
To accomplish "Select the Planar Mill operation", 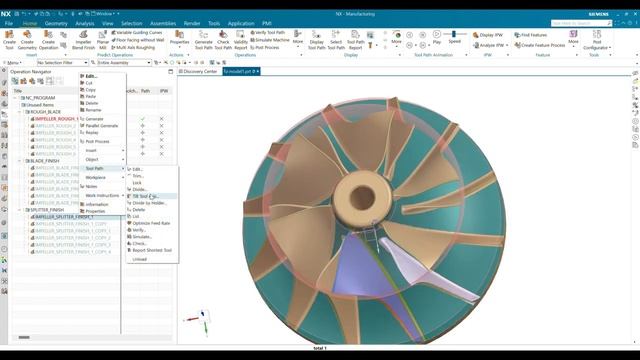I will (102, 40).
